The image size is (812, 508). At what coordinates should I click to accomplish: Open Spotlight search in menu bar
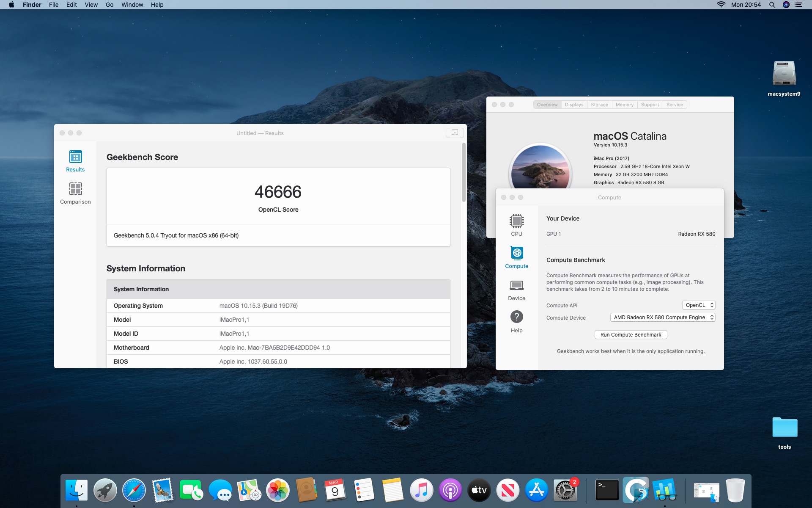772,5
